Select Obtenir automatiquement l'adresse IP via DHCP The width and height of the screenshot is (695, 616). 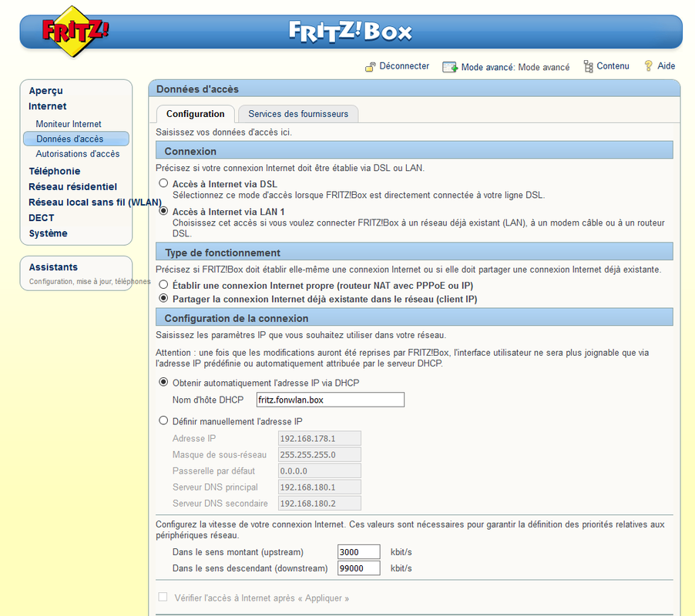pyautogui.click(x=163, y=382)
